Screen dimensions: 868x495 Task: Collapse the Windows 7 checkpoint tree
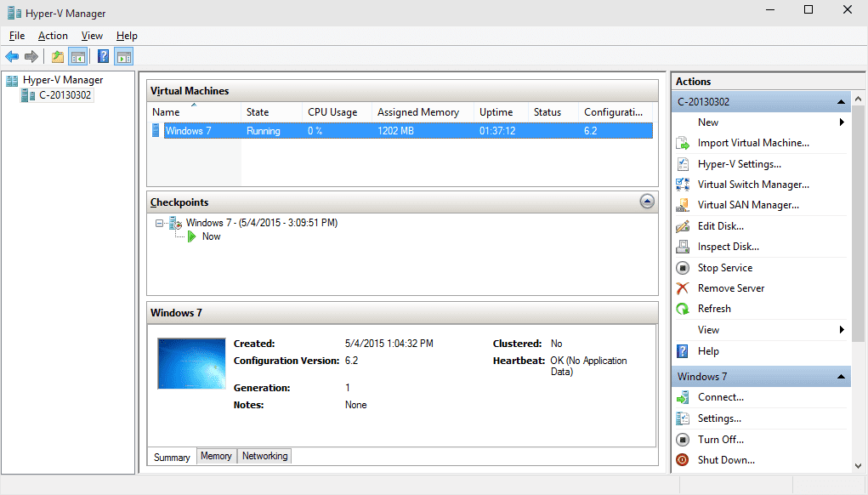click(157, 222)
